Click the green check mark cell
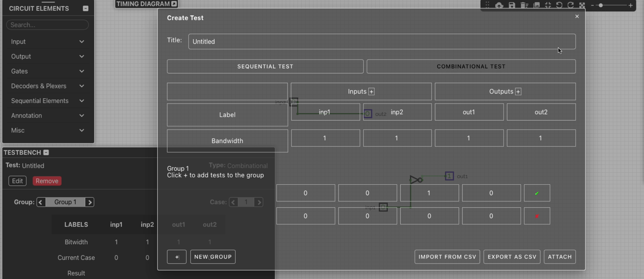This screenshot has height=279, width=644. (537, 193)
